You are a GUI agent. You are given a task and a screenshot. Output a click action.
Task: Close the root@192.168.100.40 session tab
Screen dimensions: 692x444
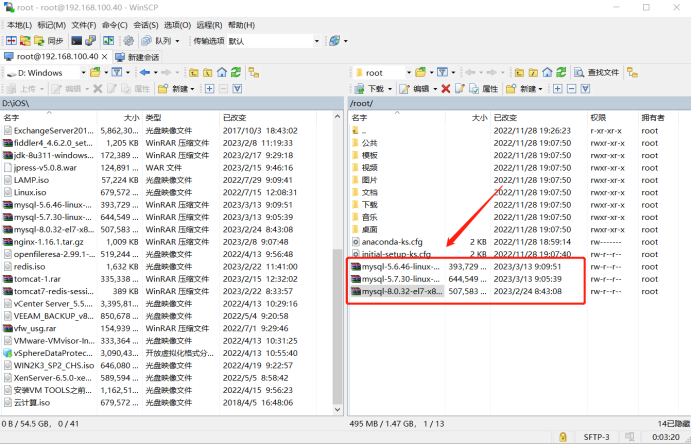(x=105, y=56)
